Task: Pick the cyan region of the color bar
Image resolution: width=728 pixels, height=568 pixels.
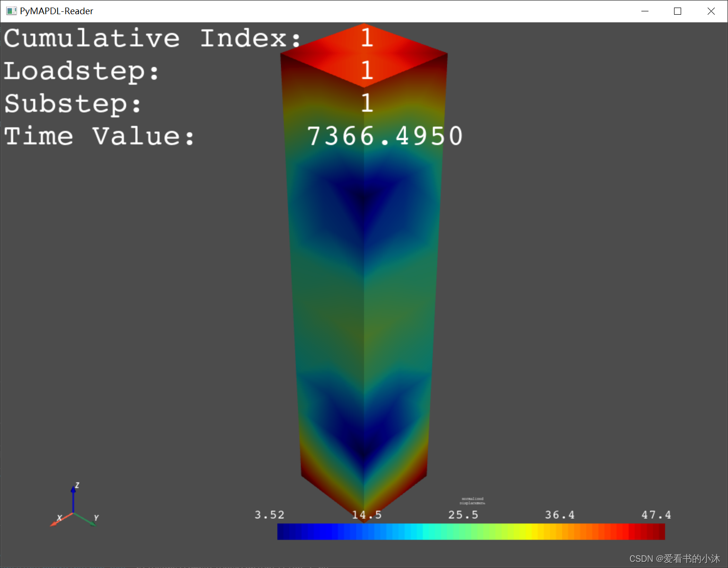Action: 417,532
